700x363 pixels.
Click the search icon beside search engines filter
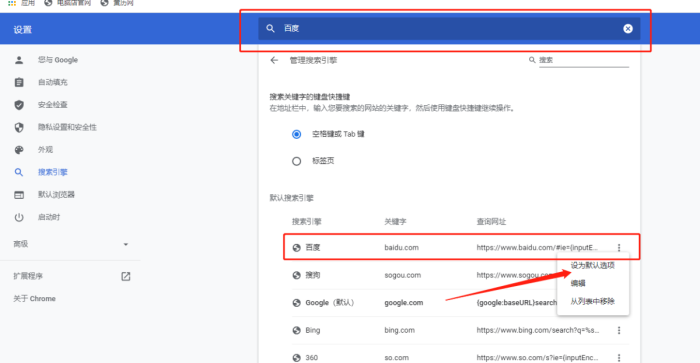532,60
